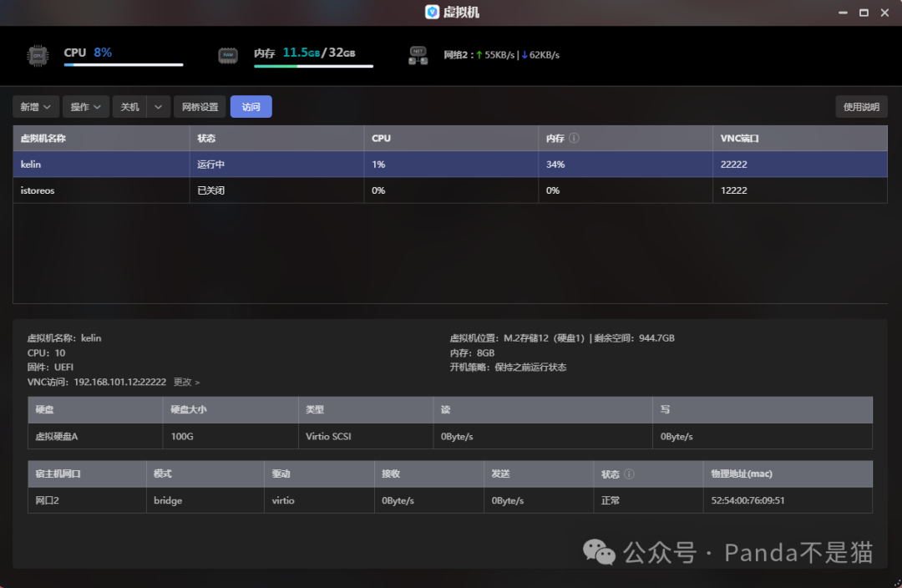Click the virtio driver cell

[x=319, y=500]
